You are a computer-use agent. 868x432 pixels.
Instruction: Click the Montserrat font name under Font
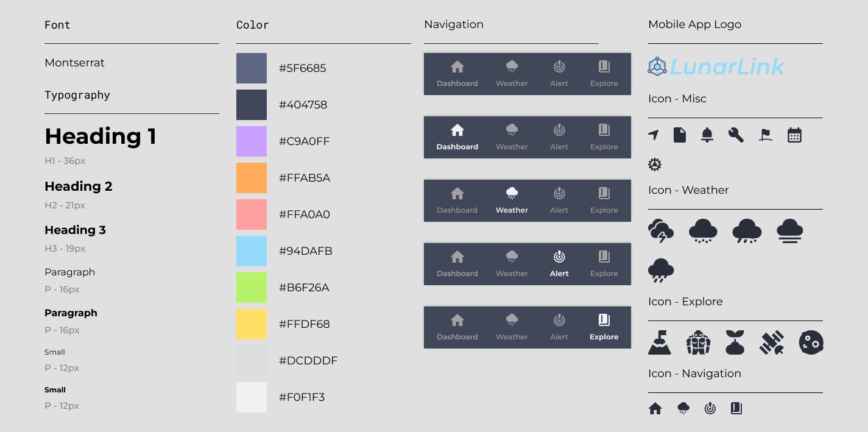point(74,63)
